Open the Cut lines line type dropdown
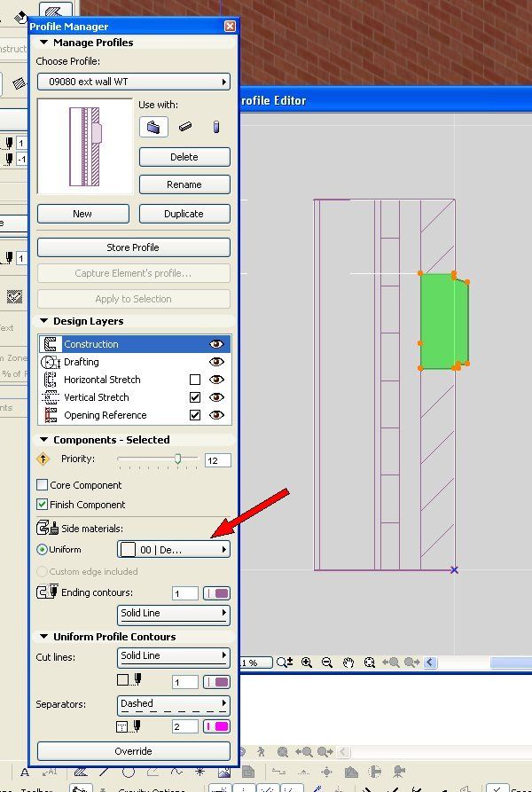The image size is (532, 792). [x=174, y=656]
